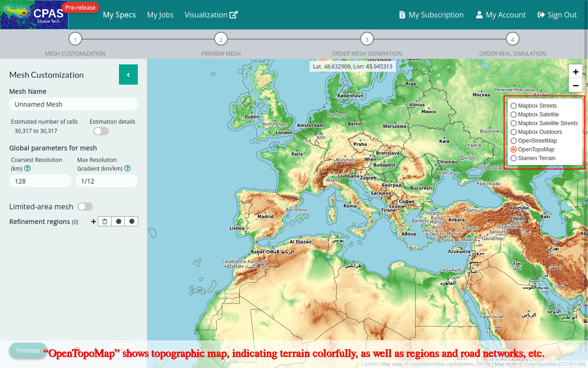This screenshot has height=368, width=588.
Task: Open My Subscription page
Action: click(431, 15)
